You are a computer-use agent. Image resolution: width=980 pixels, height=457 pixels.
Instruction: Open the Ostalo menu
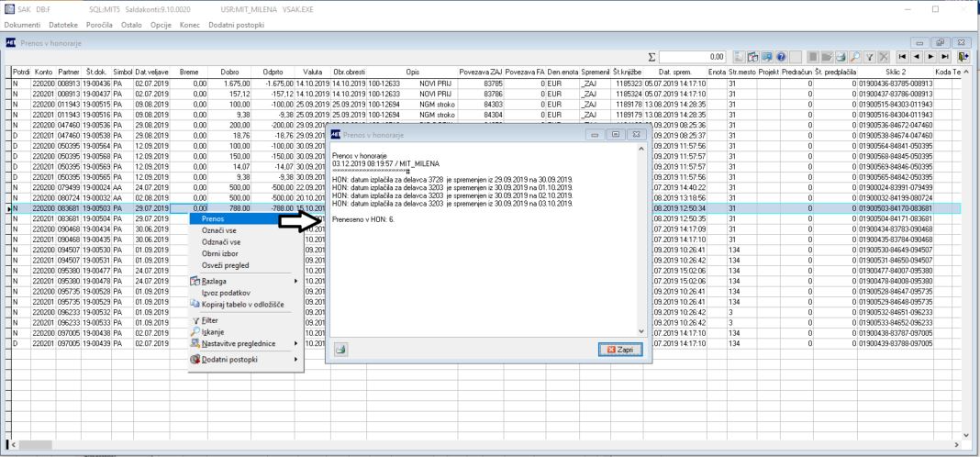tap(131, 25)
